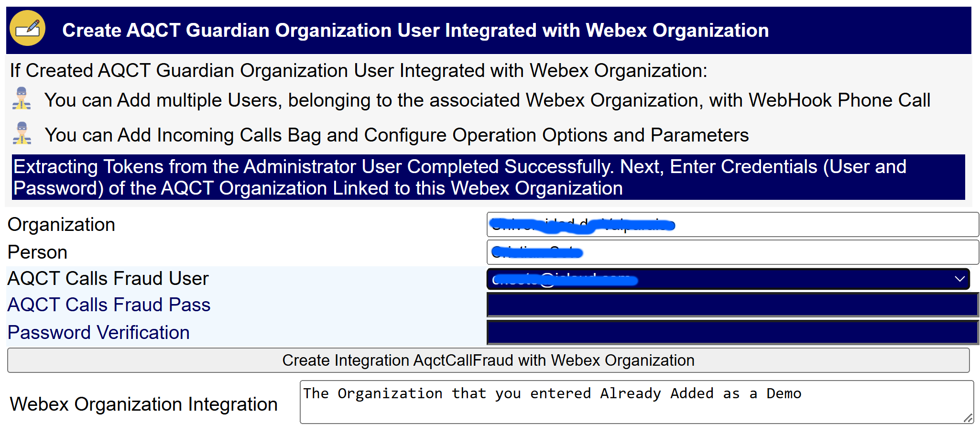Image resolution: width=980 pixels, height=447 pixels.
Task: Click the chevron on the user selection combo box
Action: (961, 279)
